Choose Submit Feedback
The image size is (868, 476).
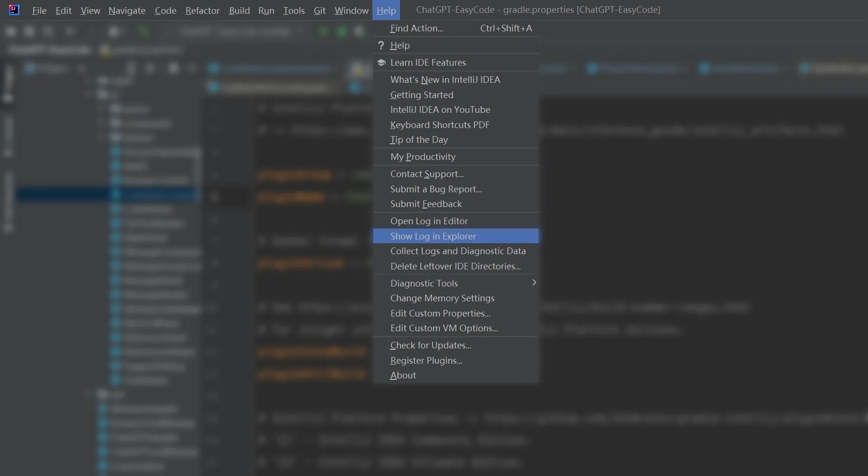tap(456, 204)
